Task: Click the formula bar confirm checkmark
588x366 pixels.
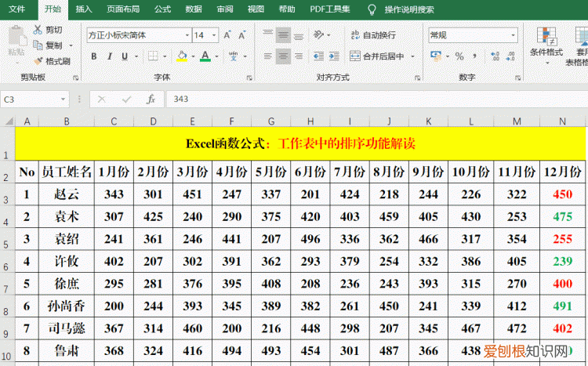Action: 126,100
